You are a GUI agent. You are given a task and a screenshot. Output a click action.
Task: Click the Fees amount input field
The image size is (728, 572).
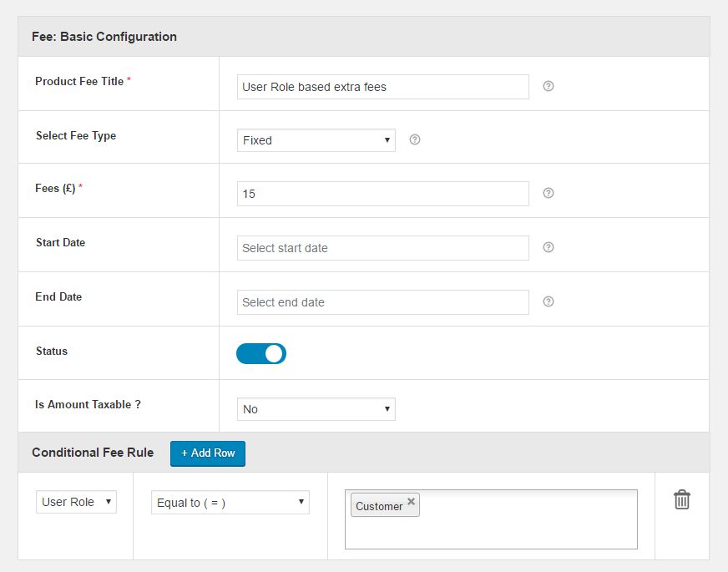coord(382,194)
